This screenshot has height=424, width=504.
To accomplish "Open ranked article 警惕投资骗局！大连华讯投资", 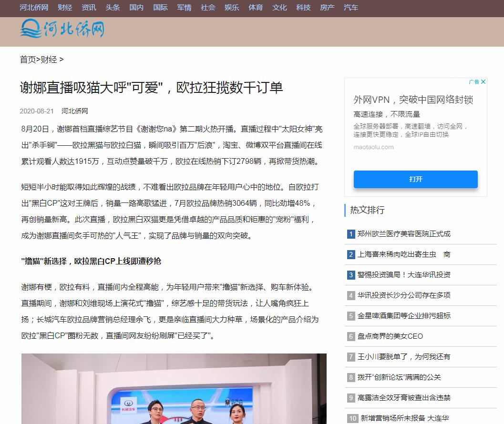I will [404, 275].
